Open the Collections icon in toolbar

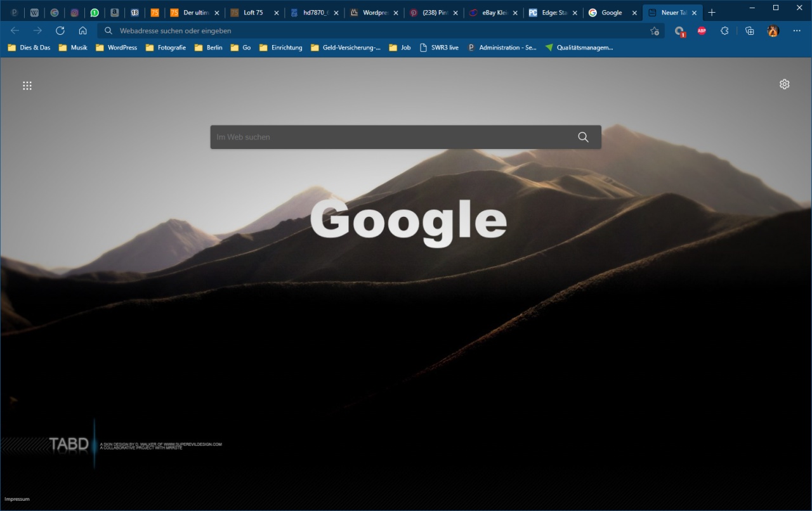click(749, 30)
